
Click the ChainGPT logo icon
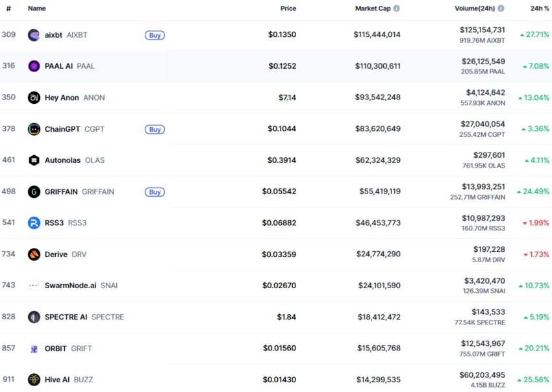(x=34, y=129)
